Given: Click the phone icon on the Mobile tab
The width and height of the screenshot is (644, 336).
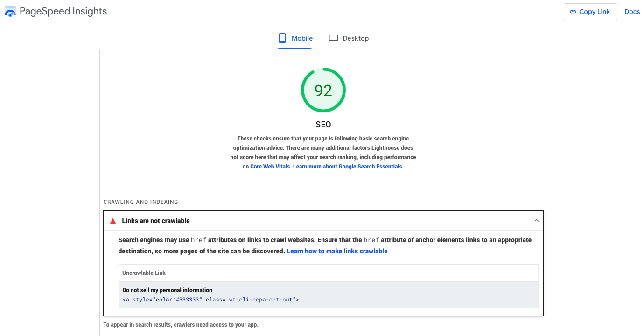Looking at the screenshot, I should click(x=282, y=38).
